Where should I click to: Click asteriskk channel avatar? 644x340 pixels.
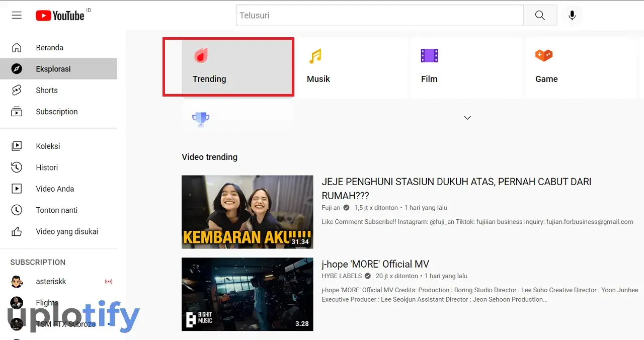point(17,282)
